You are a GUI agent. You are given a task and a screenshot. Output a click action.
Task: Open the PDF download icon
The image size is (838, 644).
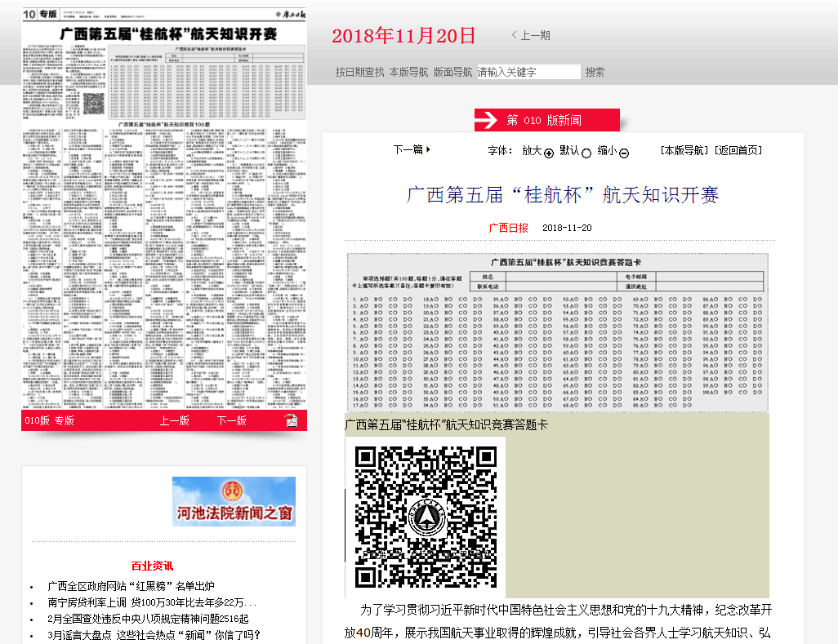coord(291,420)
